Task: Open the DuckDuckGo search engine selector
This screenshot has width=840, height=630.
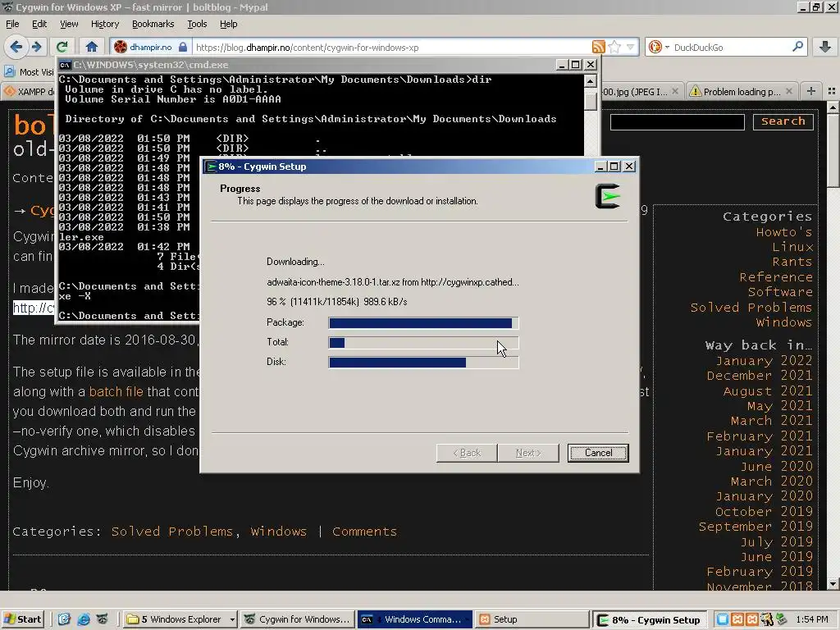Action: pyautogui.click(x=659, y=47)
